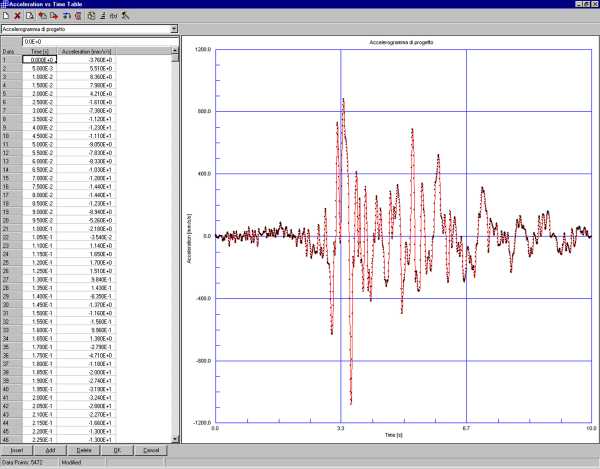Click the red X delete icon
Screen dimensions: 600x469
coord(18,17)
